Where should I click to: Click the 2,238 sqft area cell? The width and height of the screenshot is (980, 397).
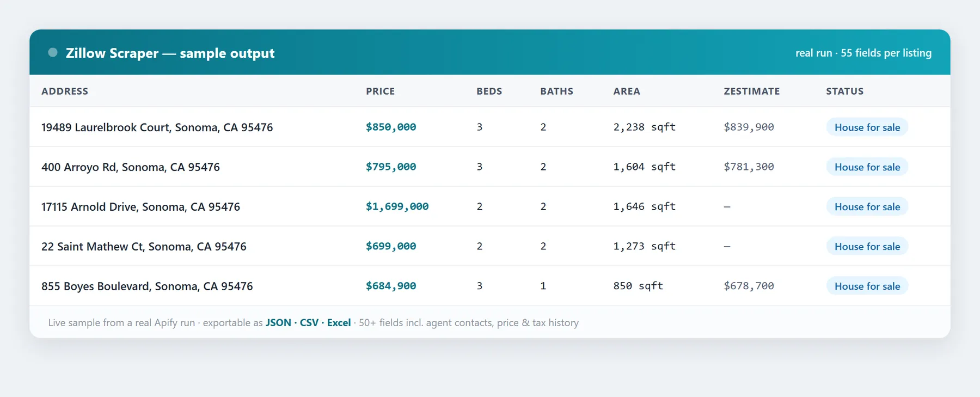click(644, 127)
